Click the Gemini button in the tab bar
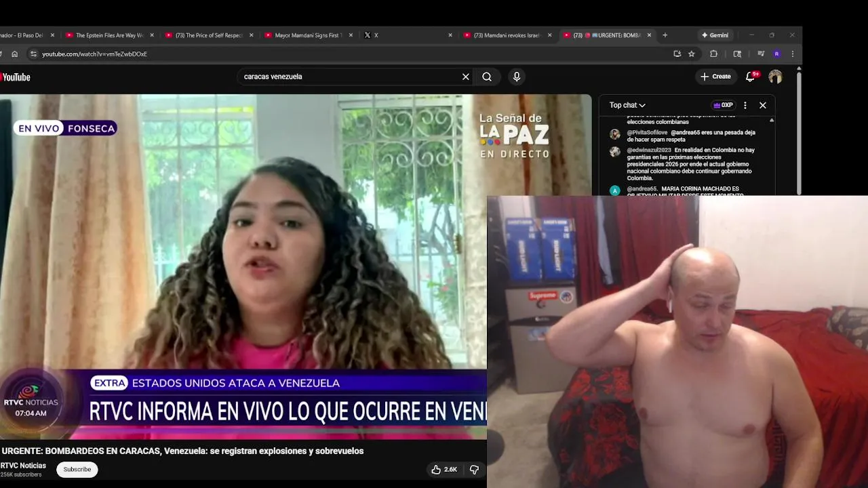The width and height of the screenshot is (868, 488). tap(715, 35)
